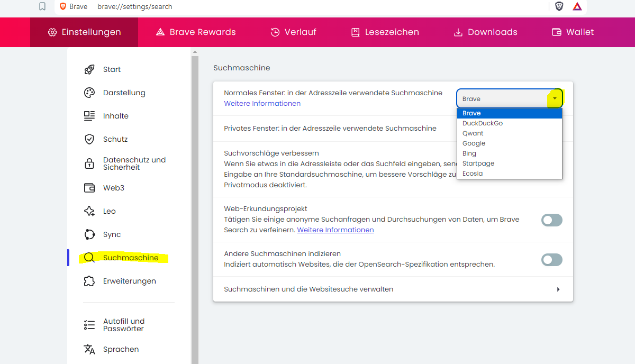Click the search engine dropdown arrow
635x364 pixels.
[555, 98]
